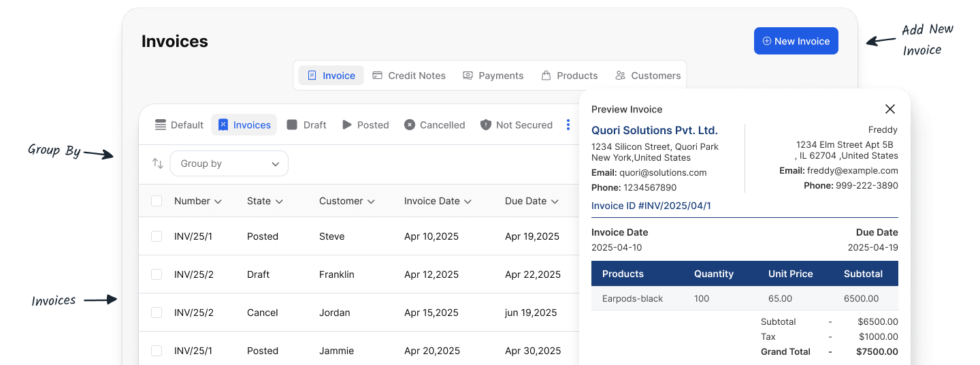Open the Payments tab

(493, 76)
